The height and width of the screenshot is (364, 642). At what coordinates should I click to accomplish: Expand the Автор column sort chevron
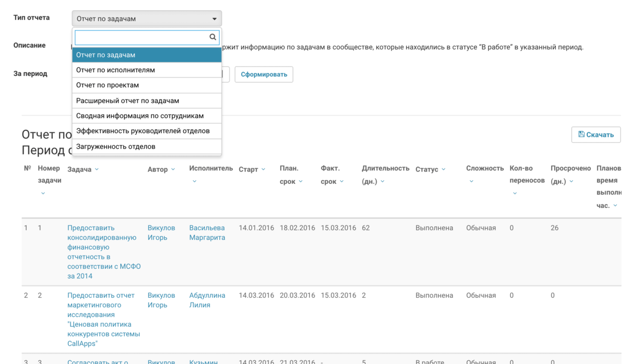[x=173, y=169]
